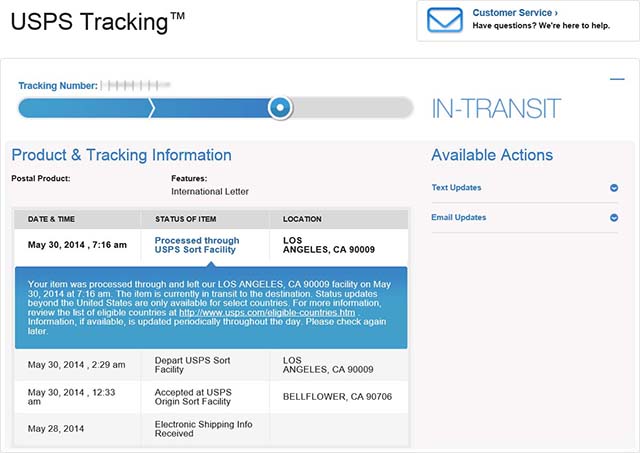Expand the Email Updates section arrow
This screenshot has height=453, width=640.
click(x=613, y=218)
